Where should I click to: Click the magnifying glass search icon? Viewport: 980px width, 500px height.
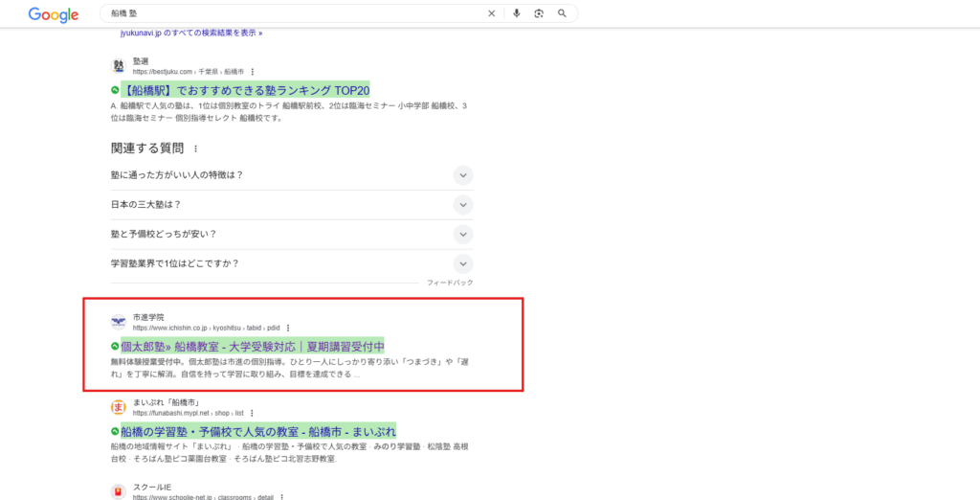[563, 13]
